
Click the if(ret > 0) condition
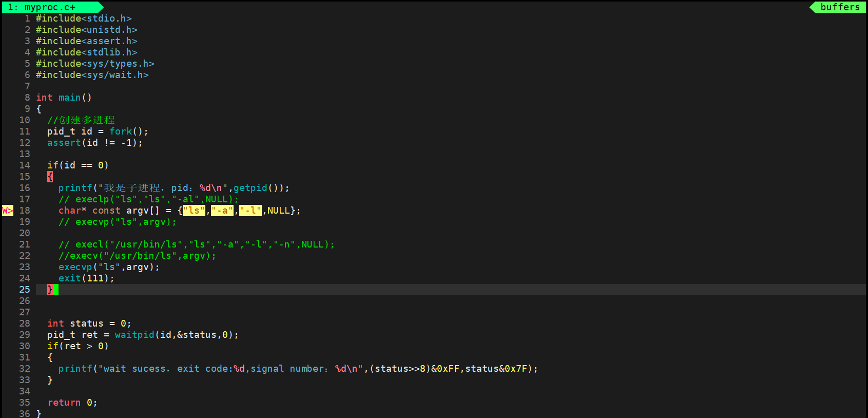click(x=78, y=346)
